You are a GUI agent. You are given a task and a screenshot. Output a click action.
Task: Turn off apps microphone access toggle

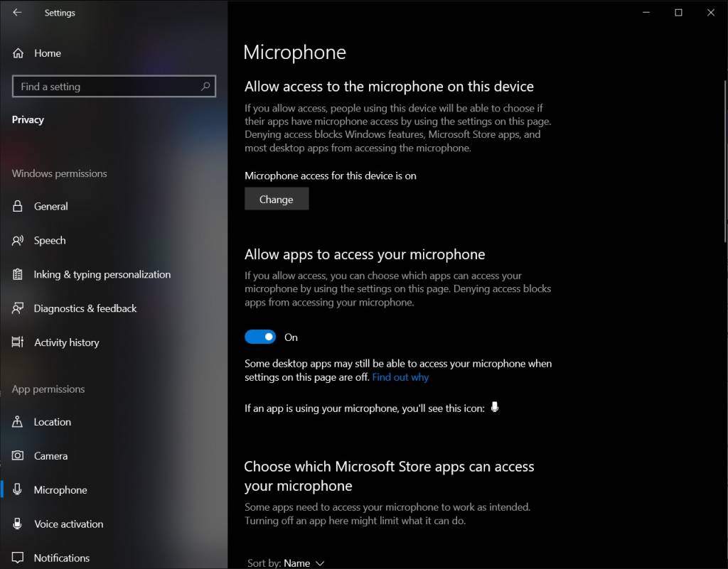coord(260,337)
